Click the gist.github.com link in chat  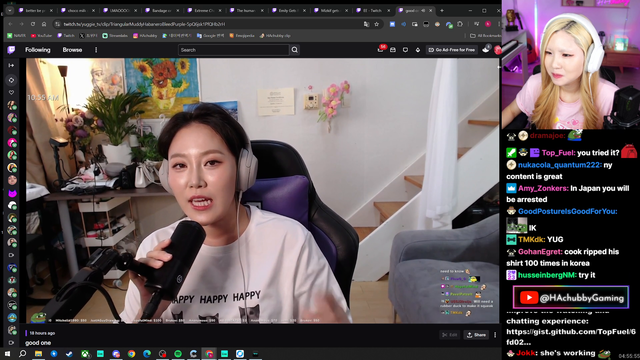(x=571, y=337)
